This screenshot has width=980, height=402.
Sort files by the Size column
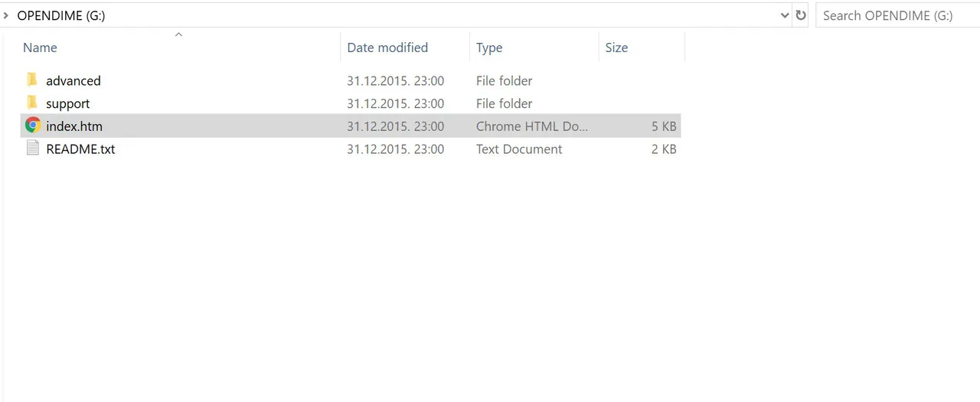616,47
